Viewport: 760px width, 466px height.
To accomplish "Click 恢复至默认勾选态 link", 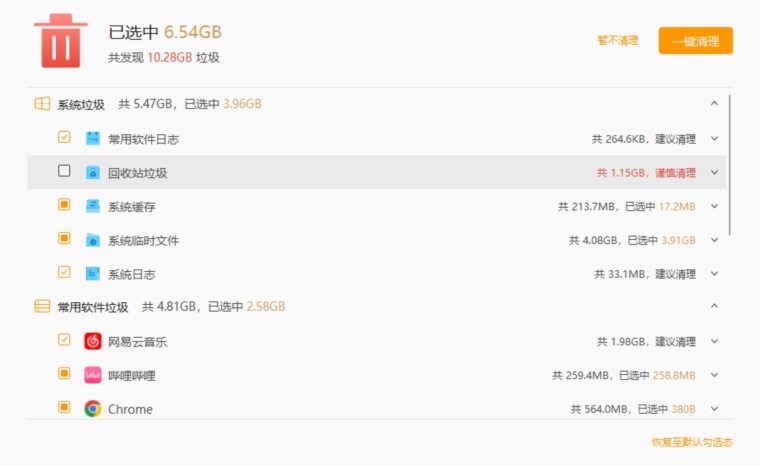I will coord(692,442).
